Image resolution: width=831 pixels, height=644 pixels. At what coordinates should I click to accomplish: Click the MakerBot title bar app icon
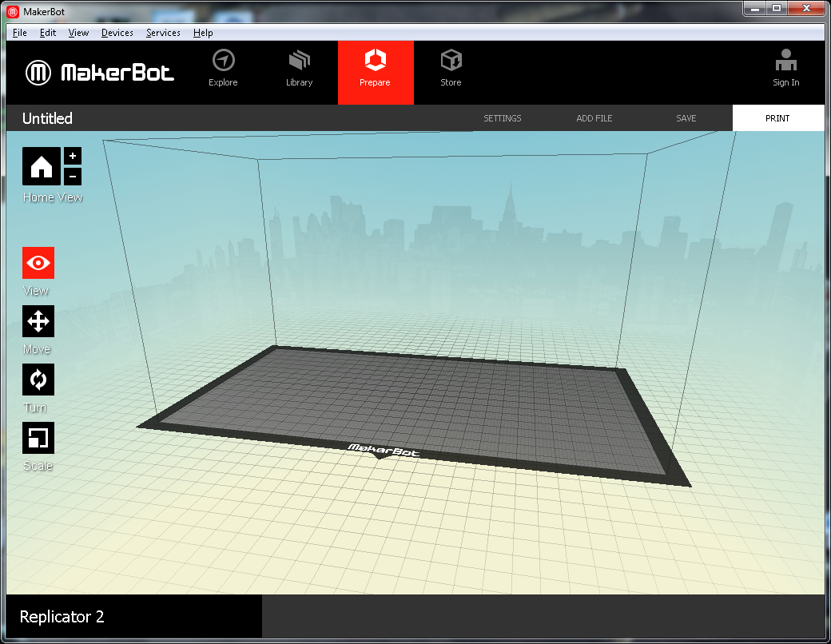click(x=14, y=12)
